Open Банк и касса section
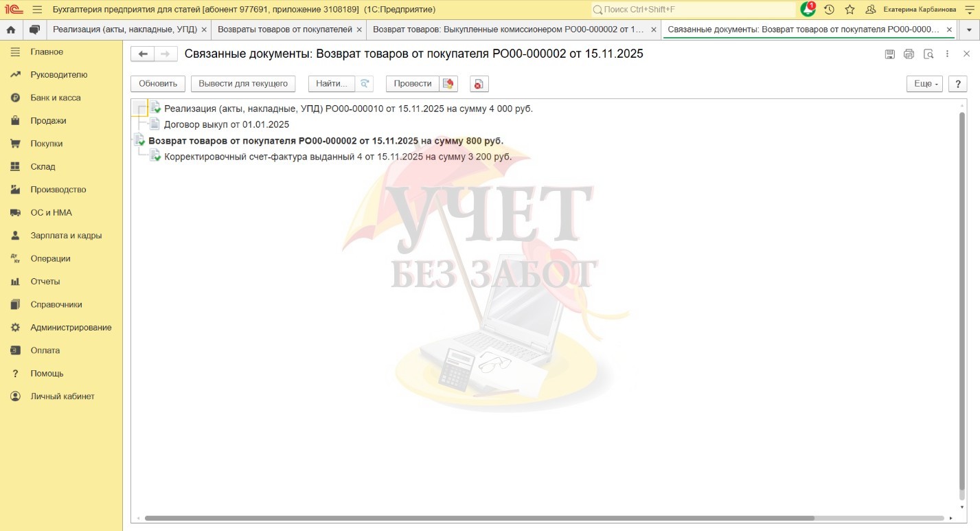Image resolution: width=980 pixels, height=531 pixels. [x=56, y=98]
